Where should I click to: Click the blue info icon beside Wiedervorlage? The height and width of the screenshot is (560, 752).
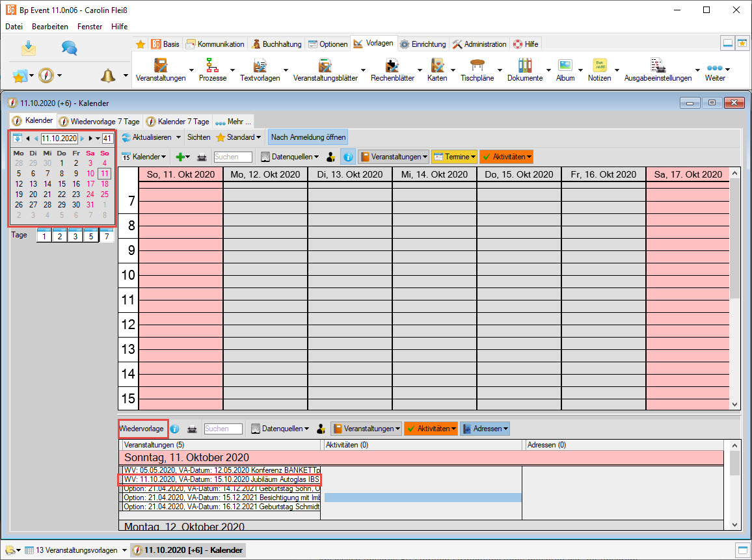point(174,429)
